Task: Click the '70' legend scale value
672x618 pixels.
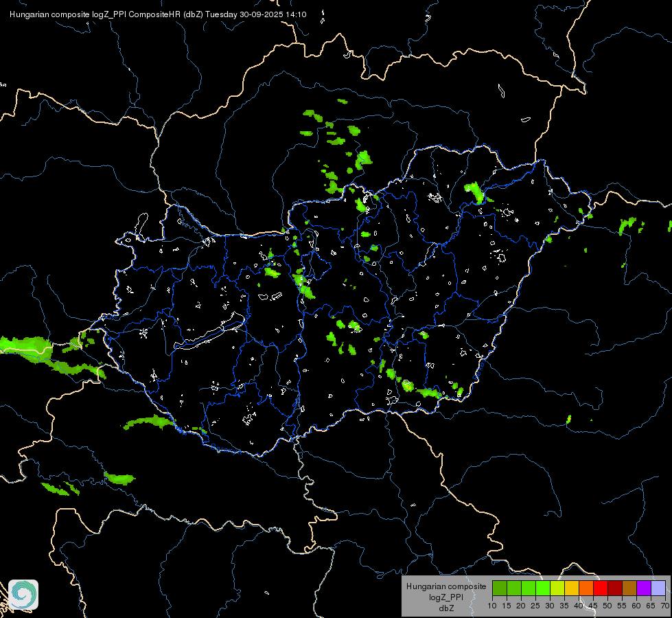Action: point(664,606)
